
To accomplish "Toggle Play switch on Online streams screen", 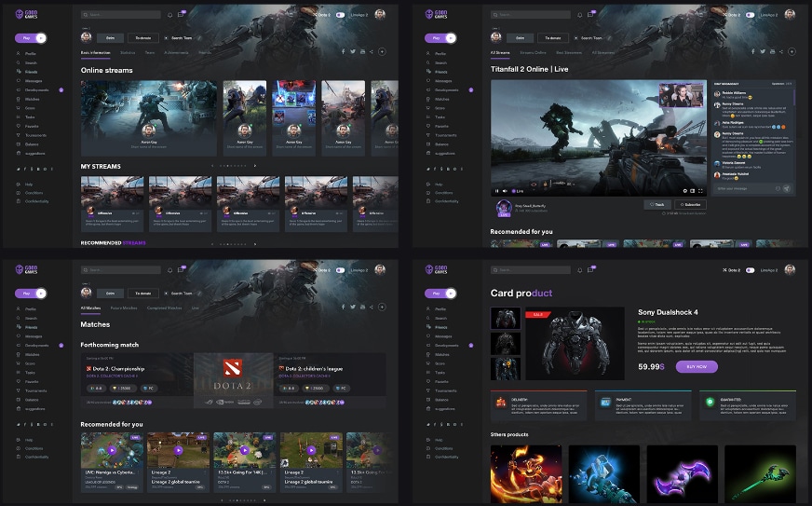I will pos(31,38).
